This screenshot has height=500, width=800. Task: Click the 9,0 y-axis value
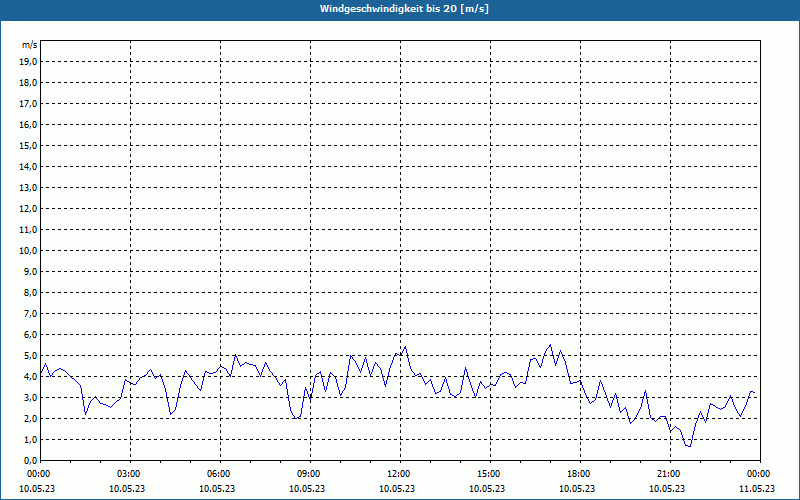(30, 271)
